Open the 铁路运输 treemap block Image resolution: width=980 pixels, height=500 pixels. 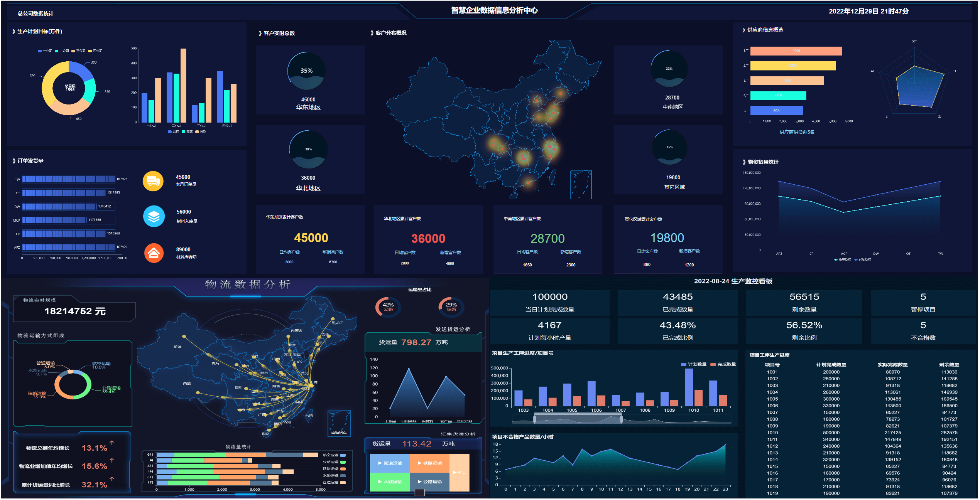point(429,464)
